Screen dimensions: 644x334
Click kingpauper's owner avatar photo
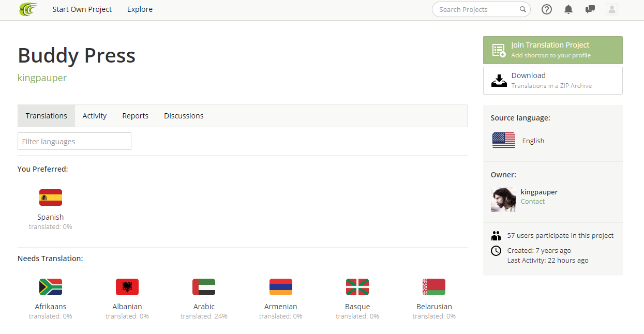pyautogui.click(x=503, y=200)
